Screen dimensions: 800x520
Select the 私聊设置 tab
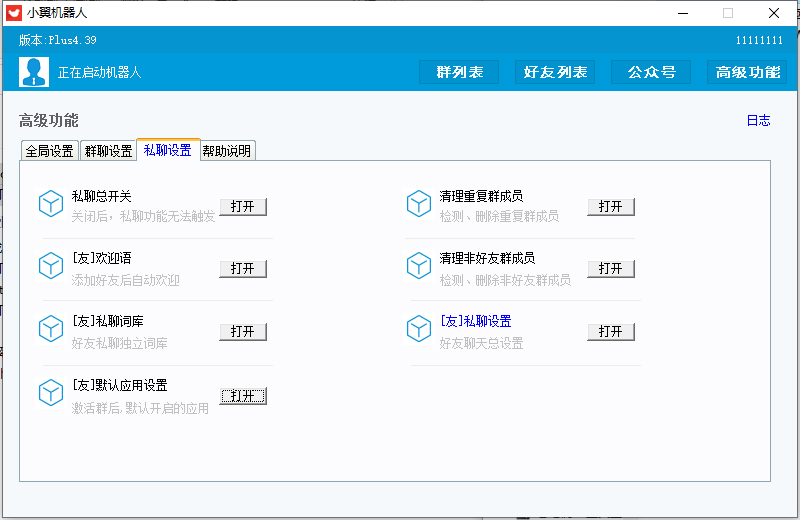[168, 150]
